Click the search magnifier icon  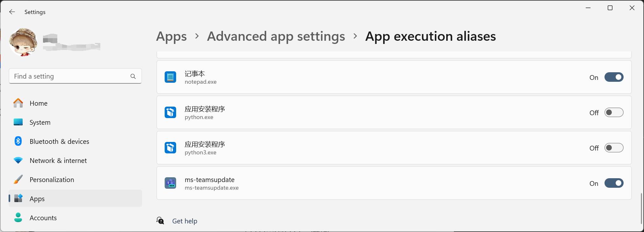point(133,76)
